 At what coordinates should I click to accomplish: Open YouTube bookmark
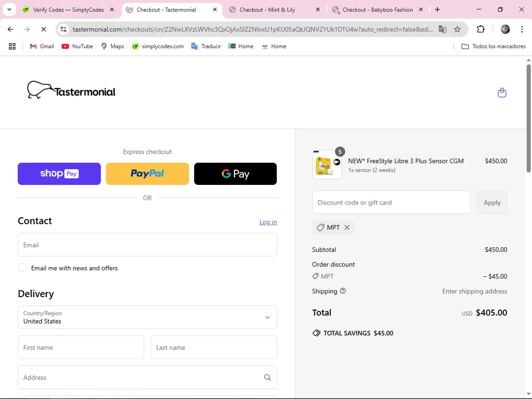(x=77, y=46)
